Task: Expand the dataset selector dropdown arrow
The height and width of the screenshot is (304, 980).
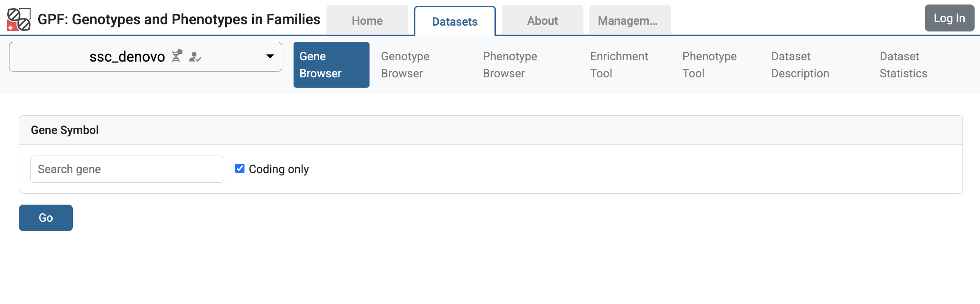Action: click(x=270, y=57)
